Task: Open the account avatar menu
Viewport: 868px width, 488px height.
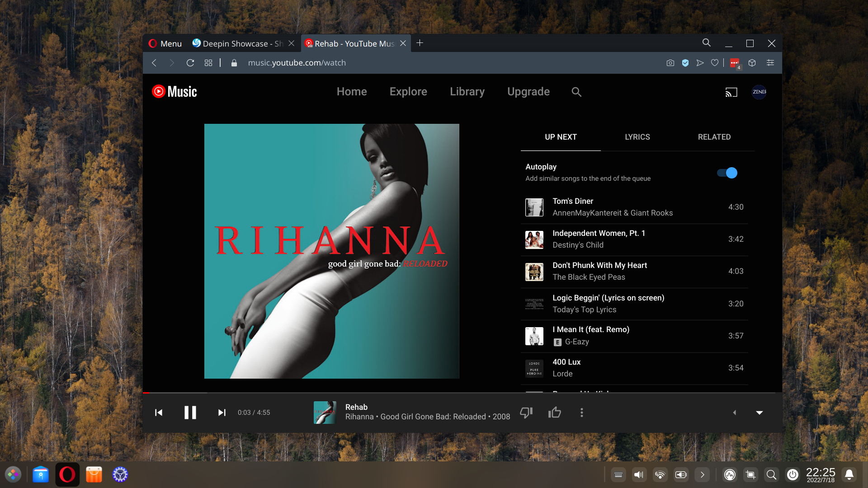Action: 759,92
